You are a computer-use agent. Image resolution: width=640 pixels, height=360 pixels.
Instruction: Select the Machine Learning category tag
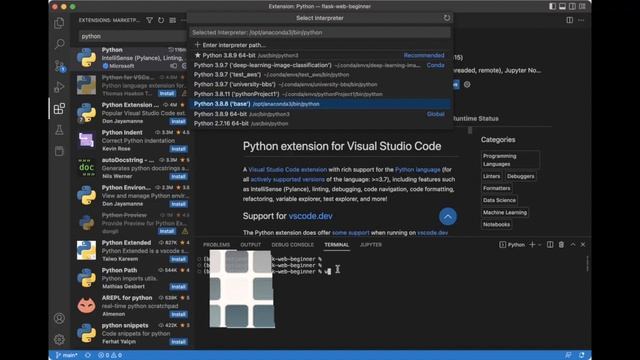[504, 212]
